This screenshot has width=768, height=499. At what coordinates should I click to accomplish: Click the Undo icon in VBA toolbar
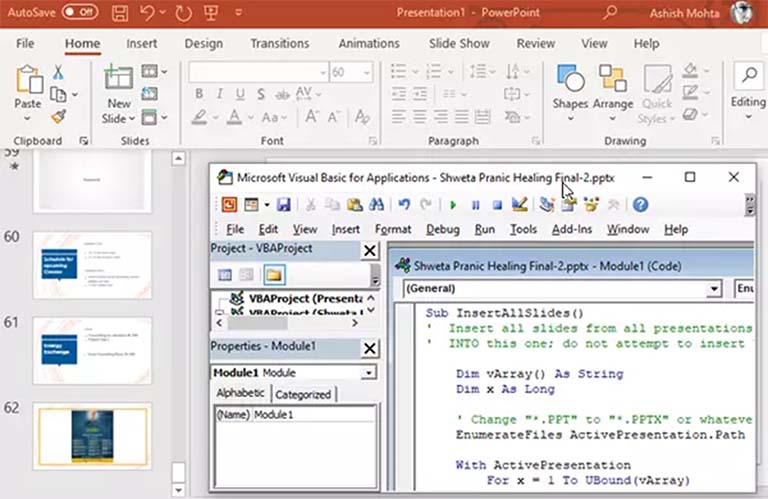404,205
